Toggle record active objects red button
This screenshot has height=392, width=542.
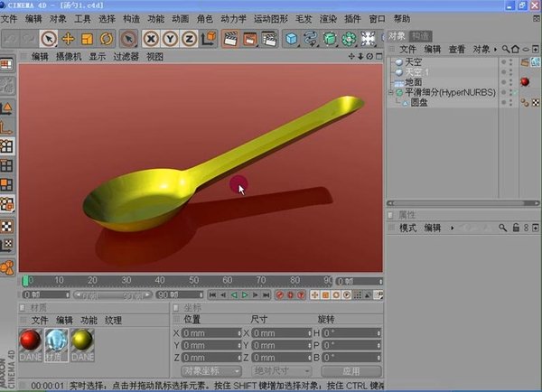coord(280,294)
